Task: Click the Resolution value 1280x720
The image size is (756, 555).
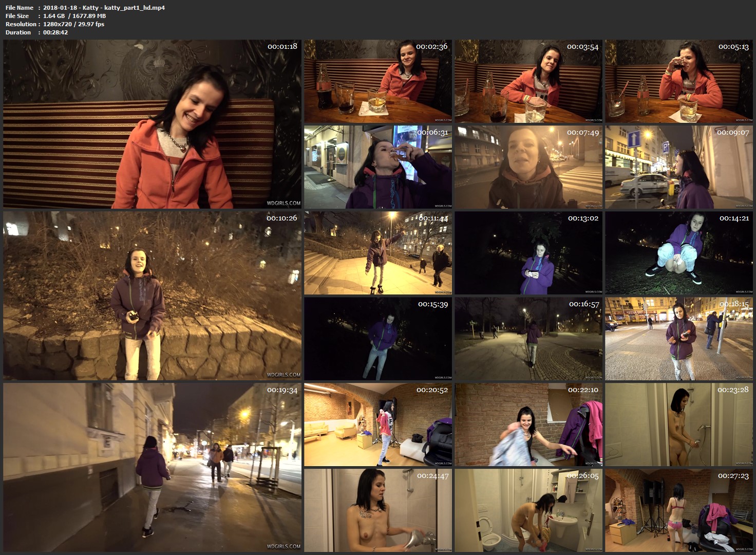Action: (x=58, y=24)
